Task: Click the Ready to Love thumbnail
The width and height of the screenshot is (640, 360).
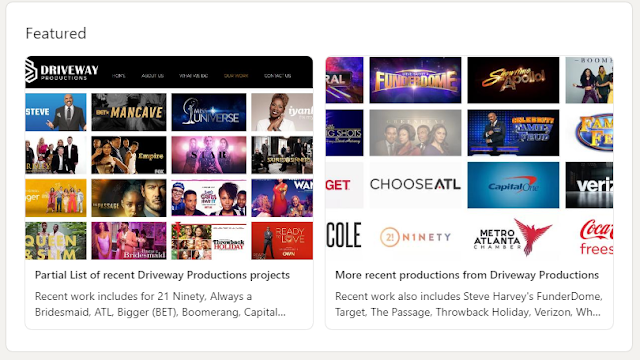Action: point(282,241)
